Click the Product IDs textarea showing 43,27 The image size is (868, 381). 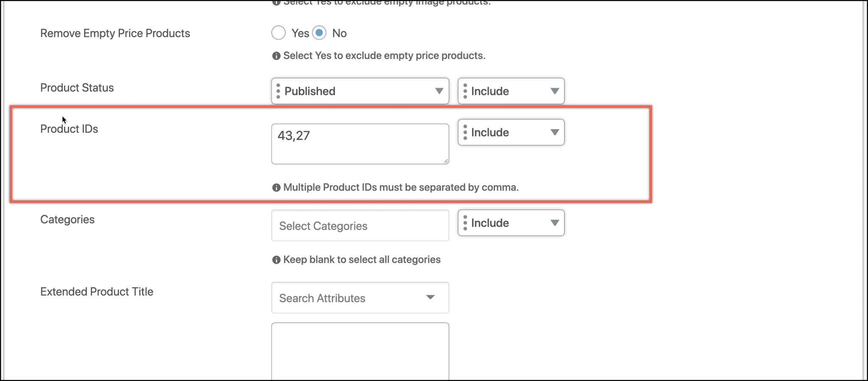click(x=360, y=143)
